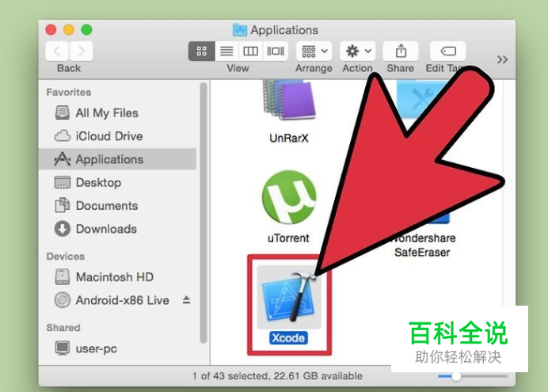The image size is (548, 392).
Task: Click the Devices section header
Action: 66,257
